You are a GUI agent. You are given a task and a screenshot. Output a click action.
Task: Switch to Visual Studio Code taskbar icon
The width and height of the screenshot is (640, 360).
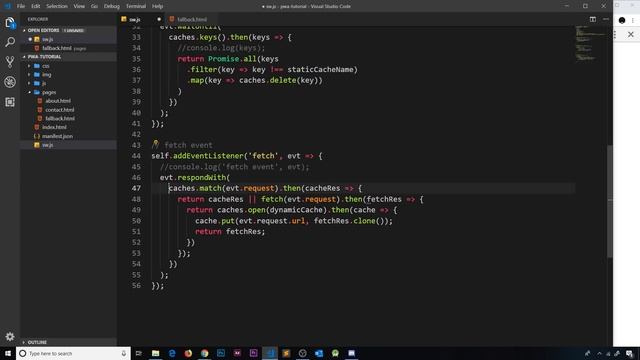(x=270, y=353)
